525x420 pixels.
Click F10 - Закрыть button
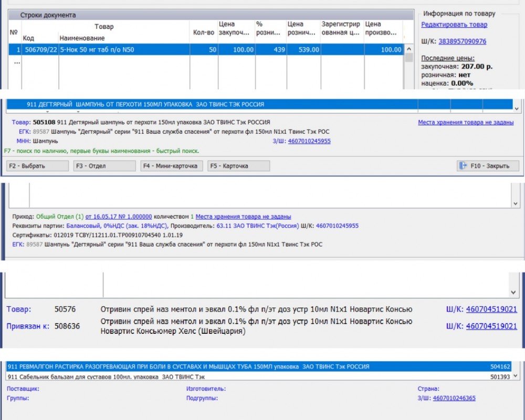tap(488, 166)
